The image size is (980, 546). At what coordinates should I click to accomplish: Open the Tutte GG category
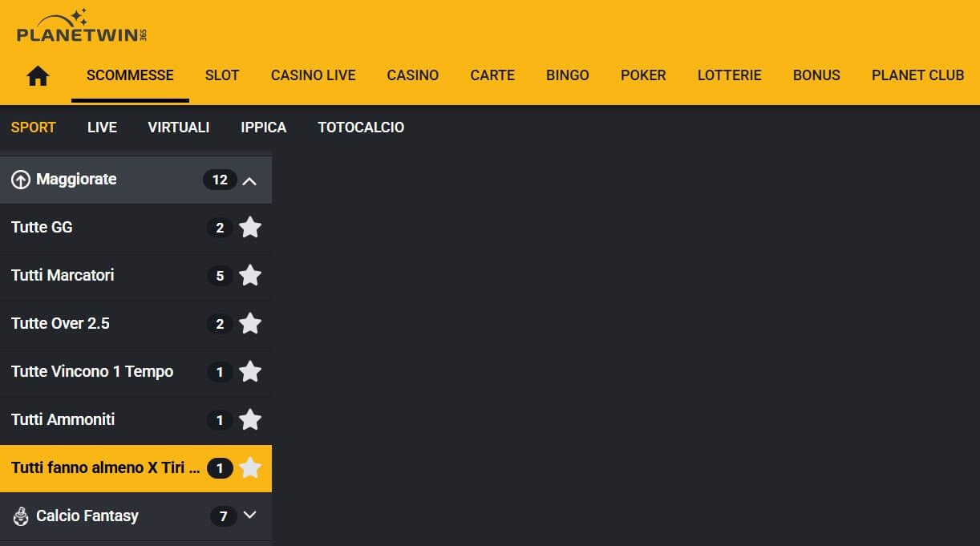[x=136, y=228]
